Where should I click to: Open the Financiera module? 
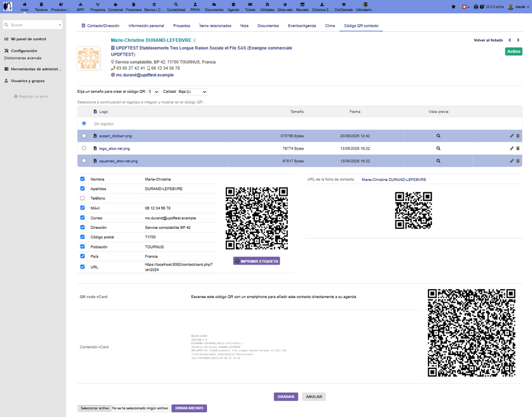pyautogui.click(x=134, y=5)
